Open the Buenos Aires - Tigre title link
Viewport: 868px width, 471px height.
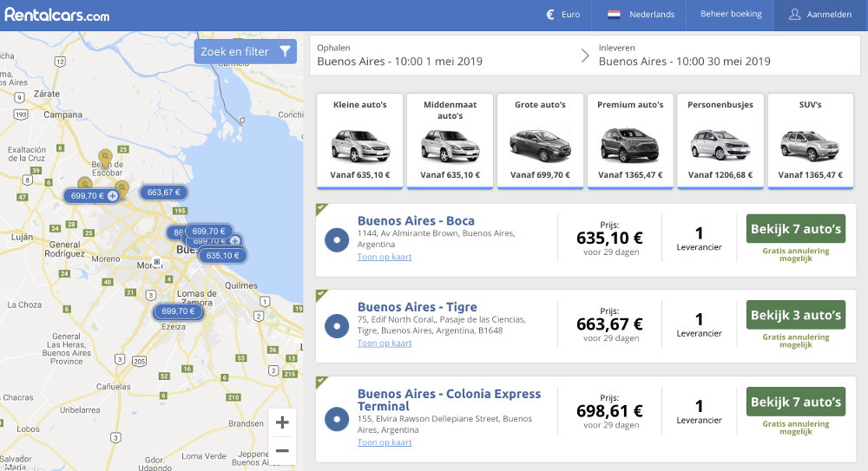pos(417,307)
